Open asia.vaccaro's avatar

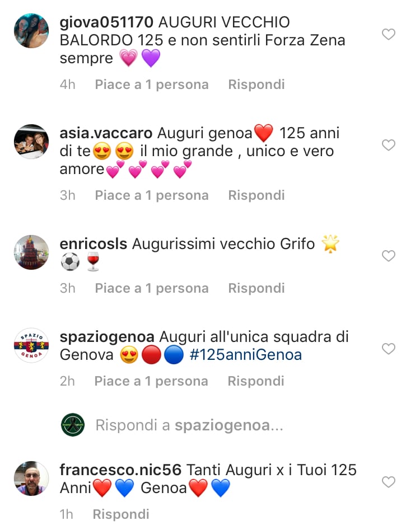pyautogui.click(x=31, y=142)
